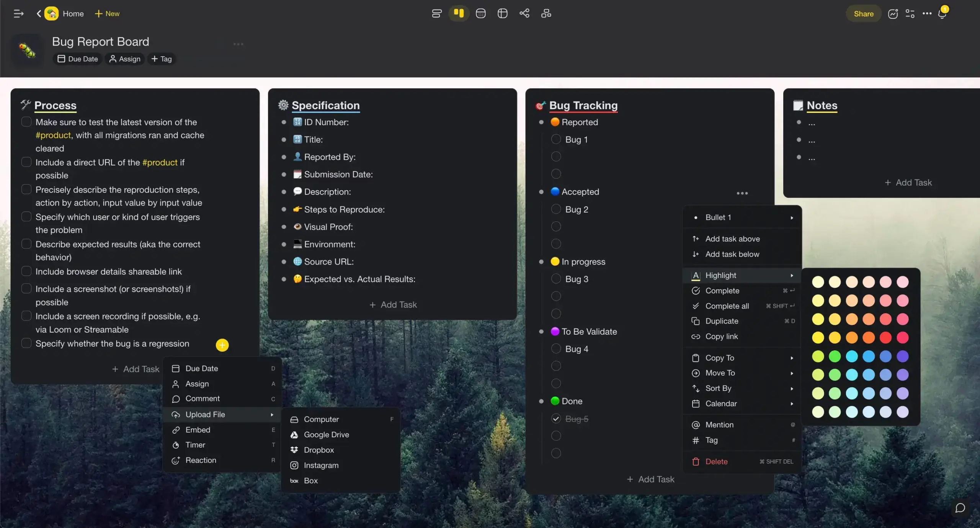This screenshot has width=980, height=528.
Task: Open chat bubble icon at bottom right
Action: point(960,508)
